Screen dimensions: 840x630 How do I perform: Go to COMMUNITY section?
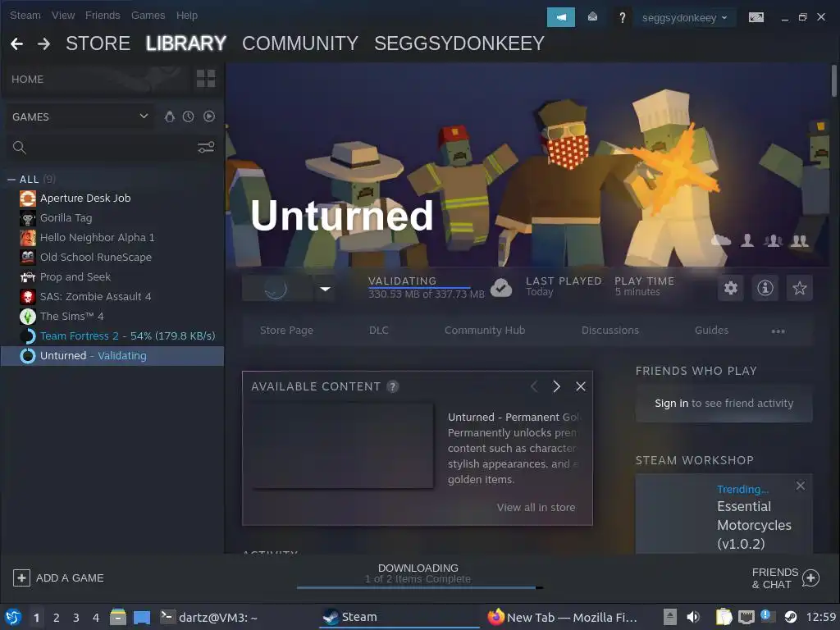pos(300,43)
